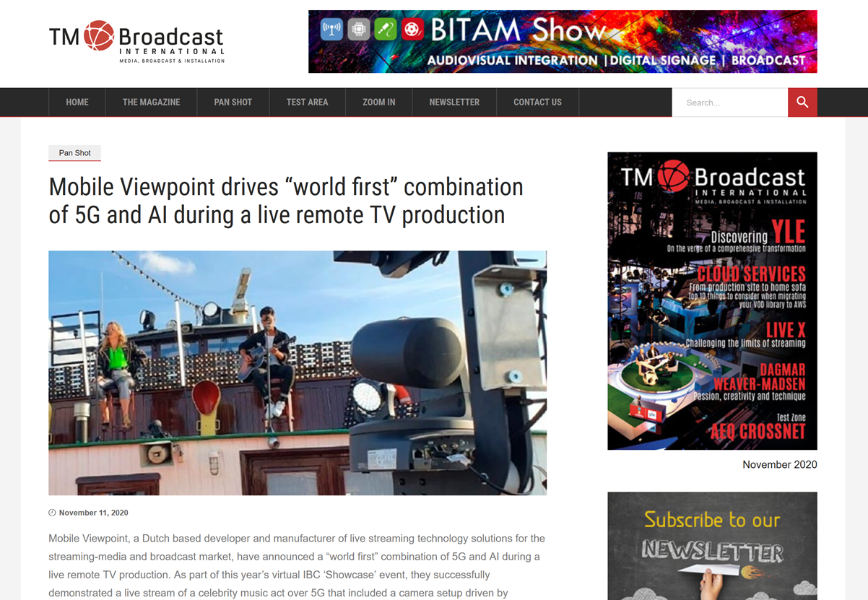Click the November 11, 2020 date text
The width and height of the screenshot is (868, 600).
[x=93, y=513]
